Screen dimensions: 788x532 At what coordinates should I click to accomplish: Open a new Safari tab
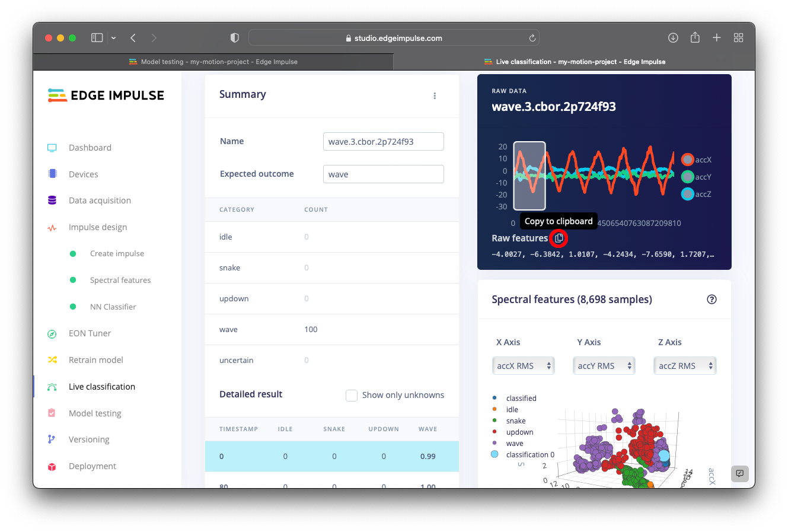[716, 38]
